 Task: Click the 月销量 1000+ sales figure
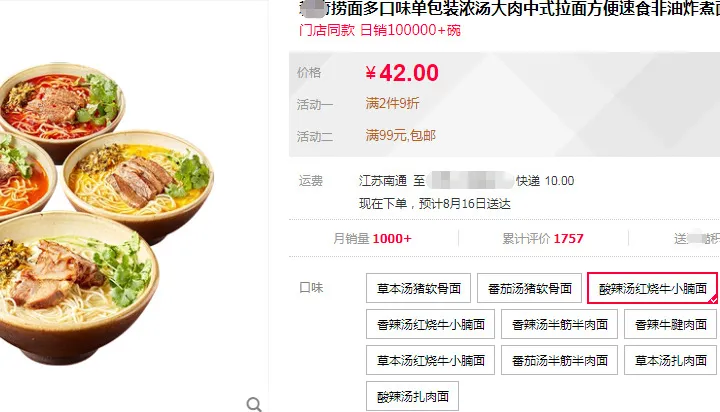point(372,238)
